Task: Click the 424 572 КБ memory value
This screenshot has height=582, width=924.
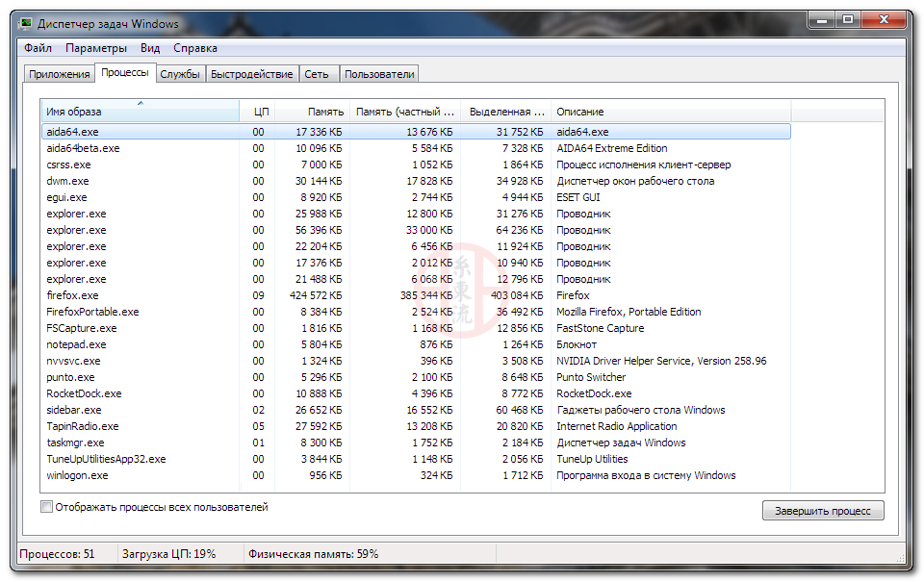Action: pos(316,295)
